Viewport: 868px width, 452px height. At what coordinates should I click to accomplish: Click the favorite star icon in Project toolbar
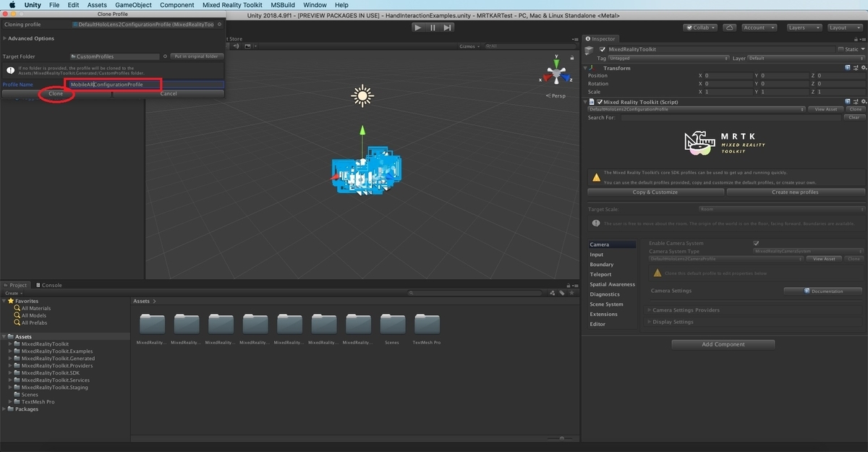pyautogui.click(x=571, y=293)
